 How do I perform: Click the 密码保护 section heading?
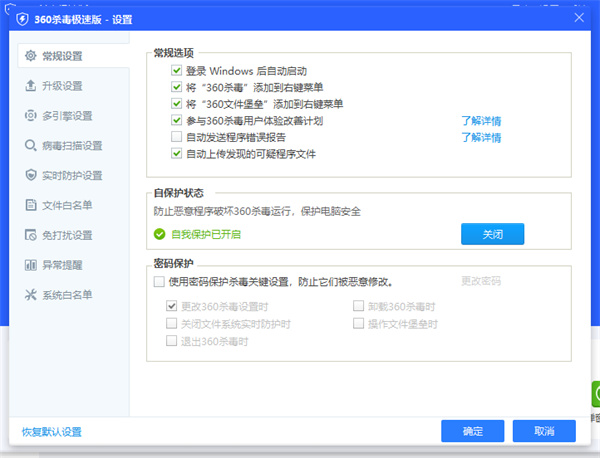coord(173,263)
